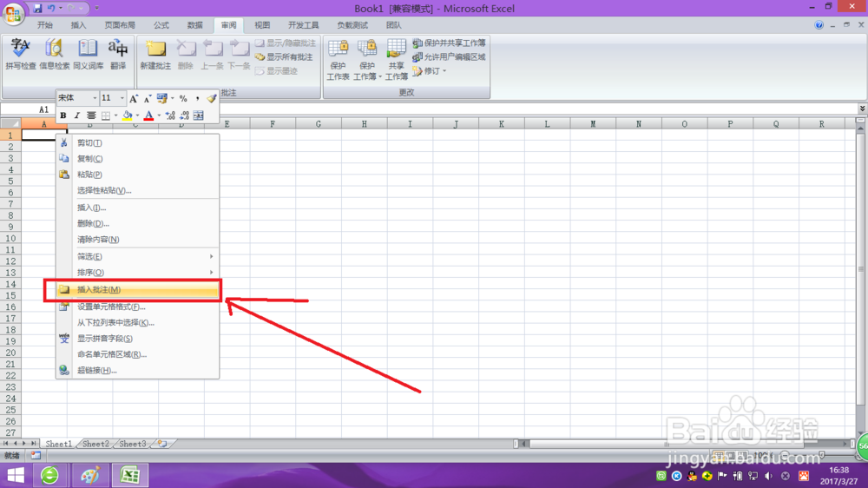Switch to the Home (开始) ribbon tab
Image resolution: width=868 pixels, height=488 pixels.
click(x=45, y=25)
